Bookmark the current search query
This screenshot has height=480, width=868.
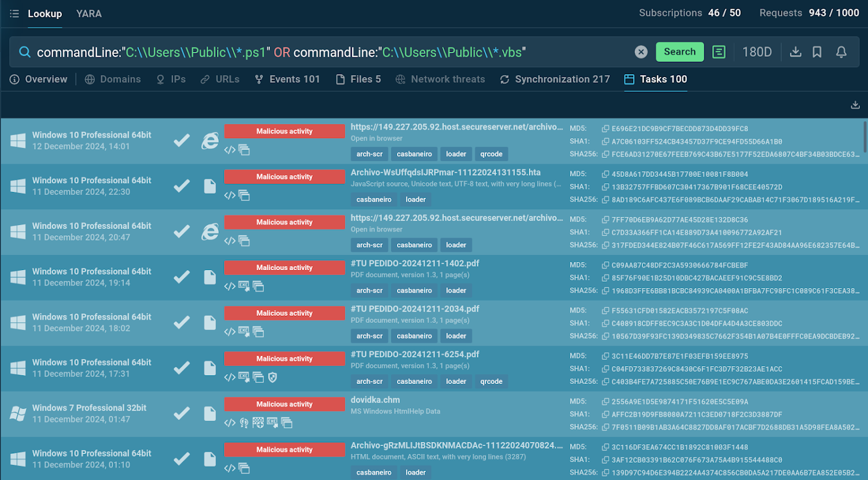[817, 52]
